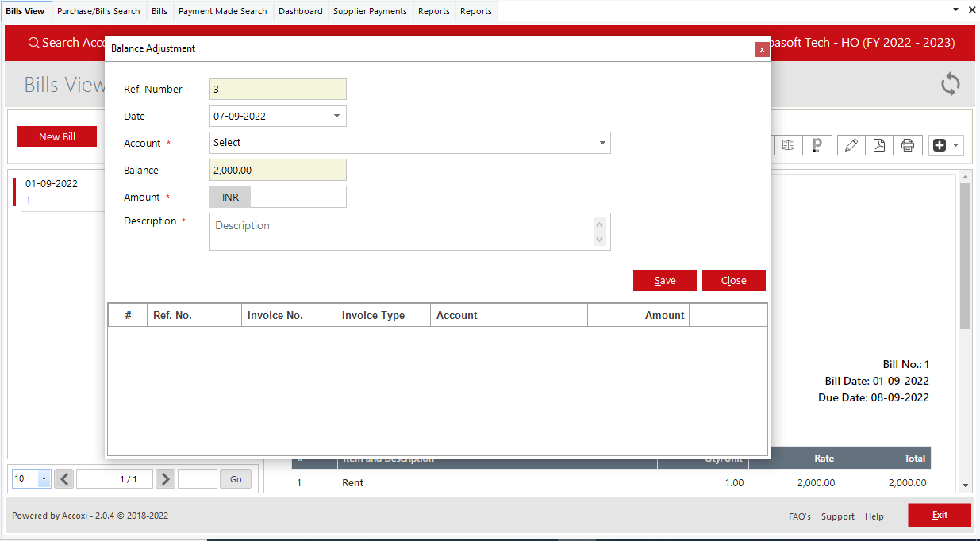This screenshot has width=980, height=541.
Task: Click the open book journal icon
Action: (x=788, y=145)
